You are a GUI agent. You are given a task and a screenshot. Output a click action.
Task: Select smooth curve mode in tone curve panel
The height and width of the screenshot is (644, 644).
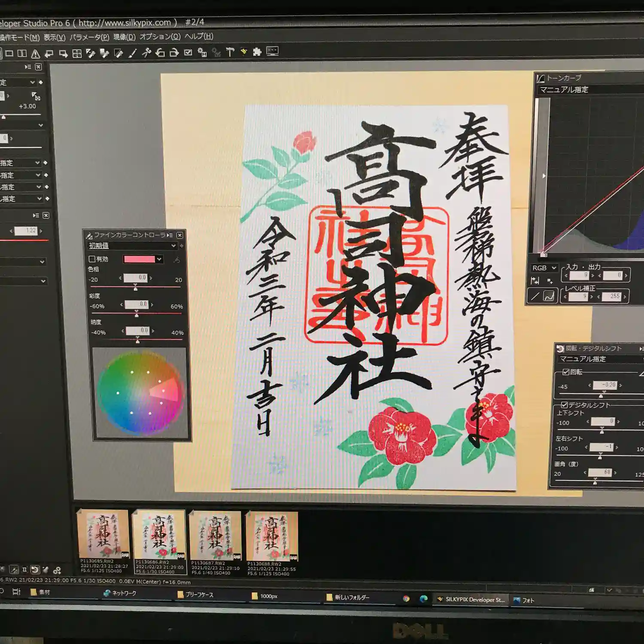549,296
